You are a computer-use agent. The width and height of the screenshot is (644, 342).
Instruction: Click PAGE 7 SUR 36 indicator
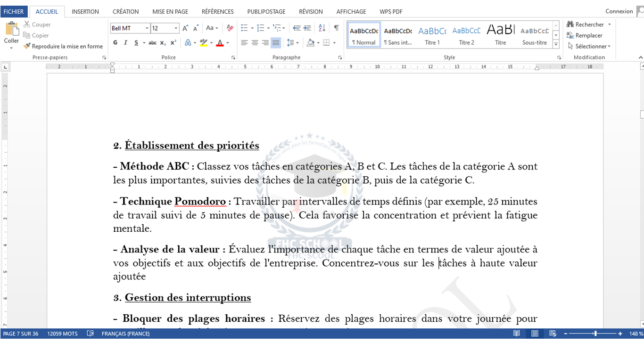[x=21, y=334]
